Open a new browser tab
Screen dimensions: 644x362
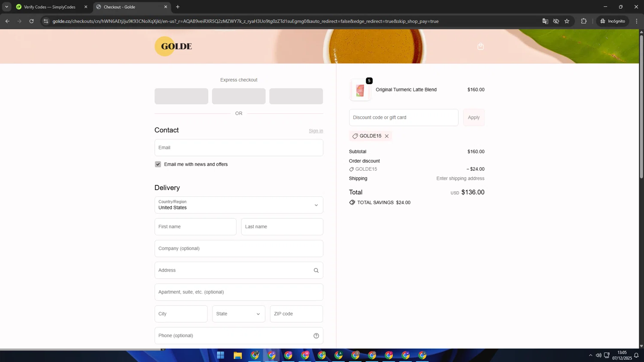pos(178,7)
